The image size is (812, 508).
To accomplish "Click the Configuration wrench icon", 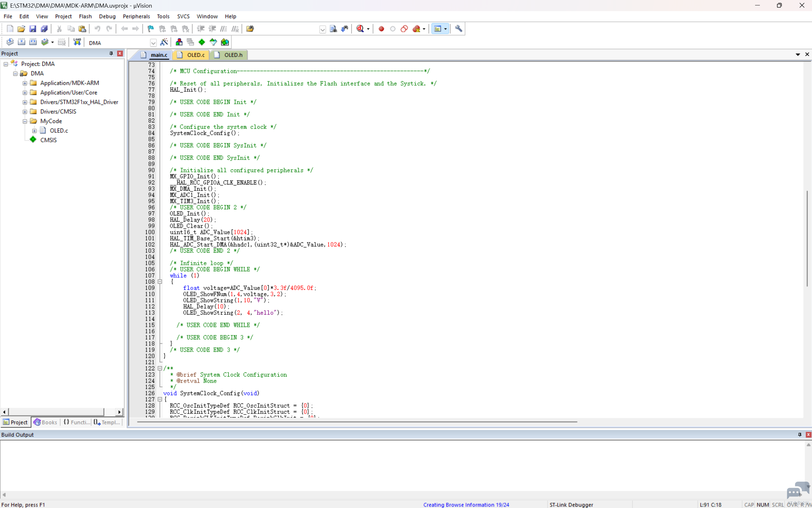I will (458, 29).
